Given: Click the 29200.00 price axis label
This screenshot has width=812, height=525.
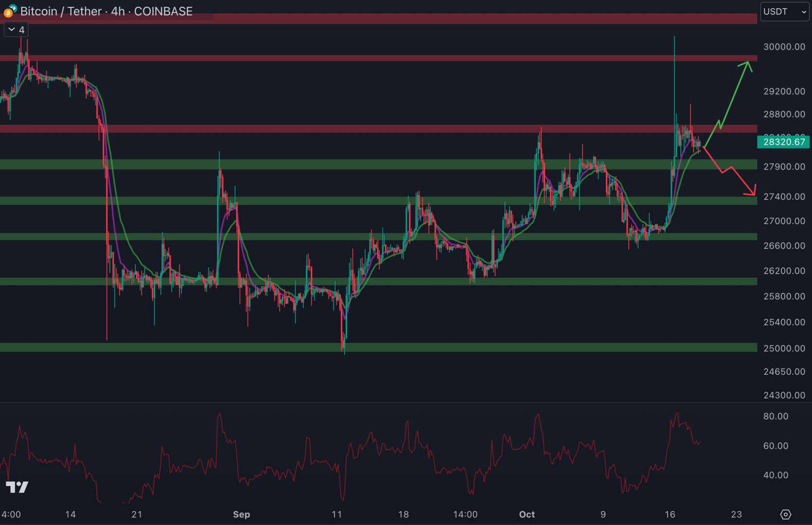Looking at the screenshot, I should coord(784,91).
